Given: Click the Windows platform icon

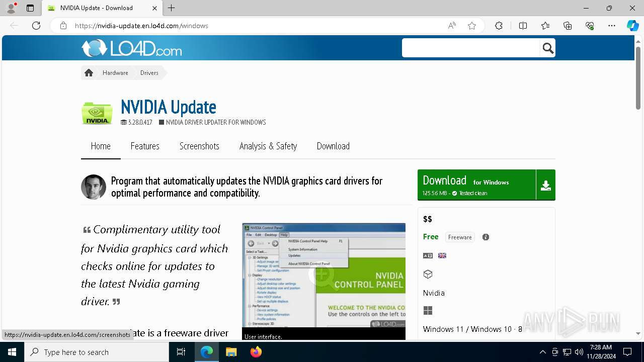Looking at the screenshot, I should pos(428,311).
